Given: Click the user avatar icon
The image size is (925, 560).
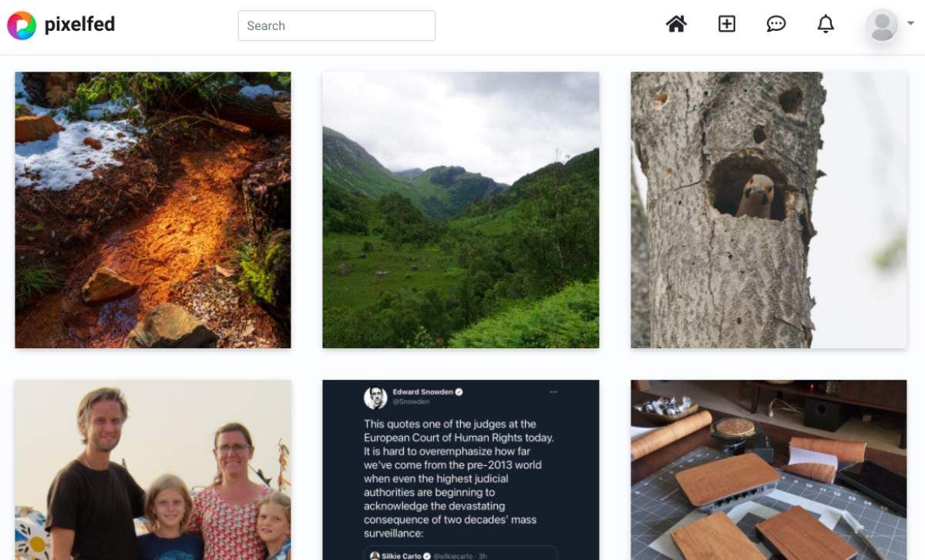Looking at the screenshot, I should pyautogui.click(x=882, y=25).
